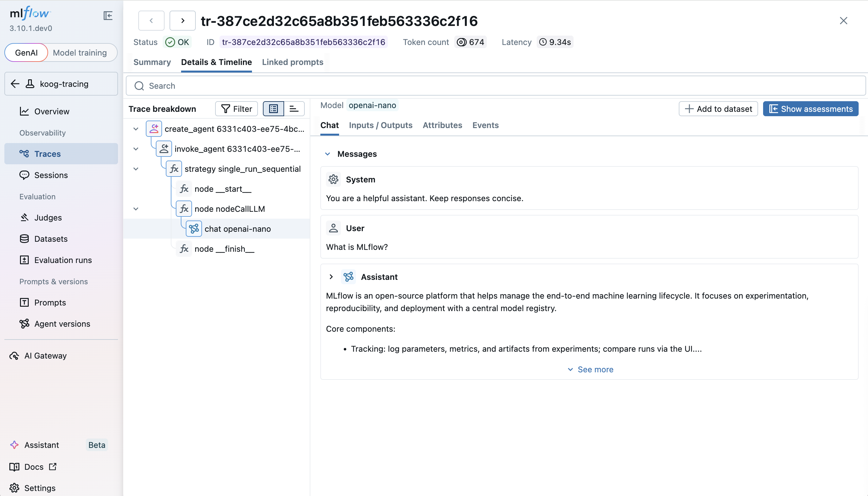868x496 pixels.
Task: Open Docs via the external link icon
Action: pyautogui.click(x=53, y=467)
